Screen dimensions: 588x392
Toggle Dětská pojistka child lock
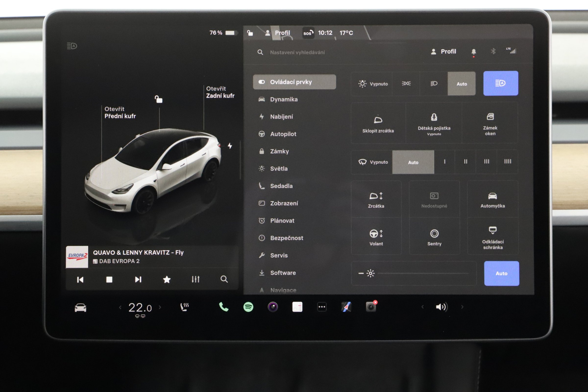pos(434,124)
